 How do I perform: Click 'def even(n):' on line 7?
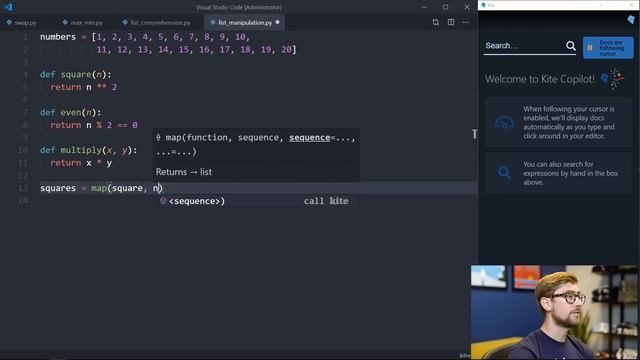[x=70, y=112]
